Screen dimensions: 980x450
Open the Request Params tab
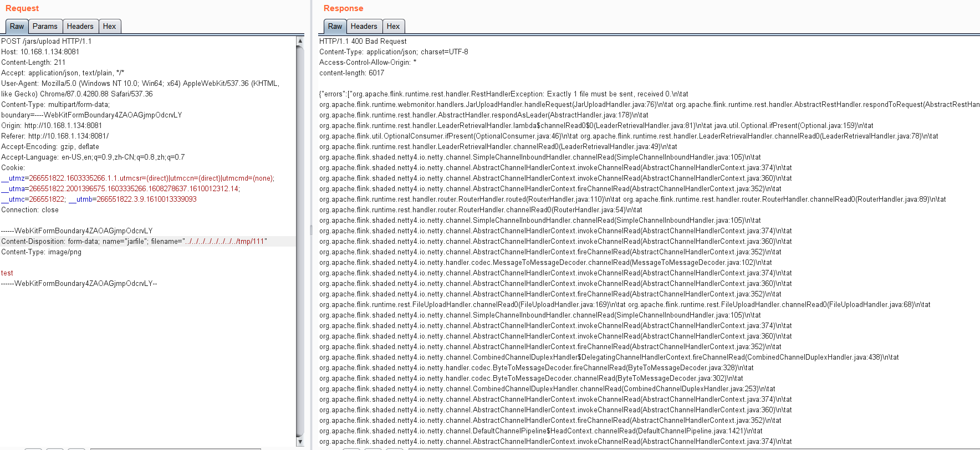45,26
